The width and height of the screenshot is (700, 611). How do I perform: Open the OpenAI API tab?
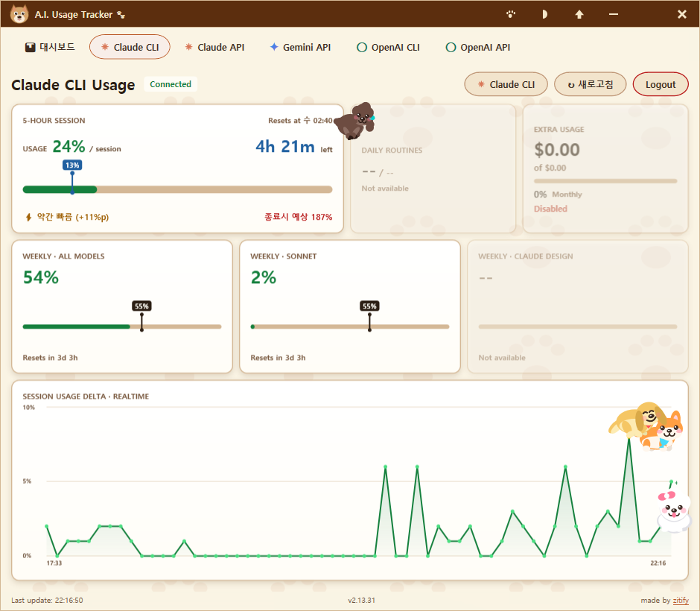tap(478, 47)
